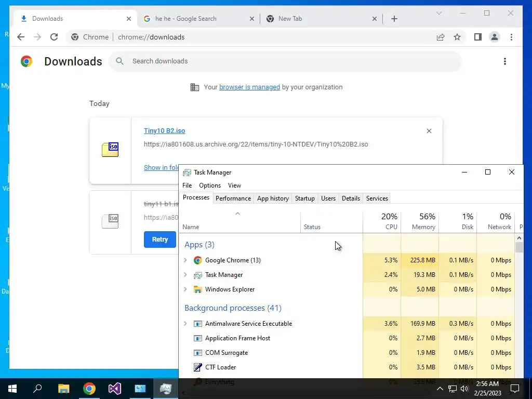Open notification center icon

tap(515, 389)
